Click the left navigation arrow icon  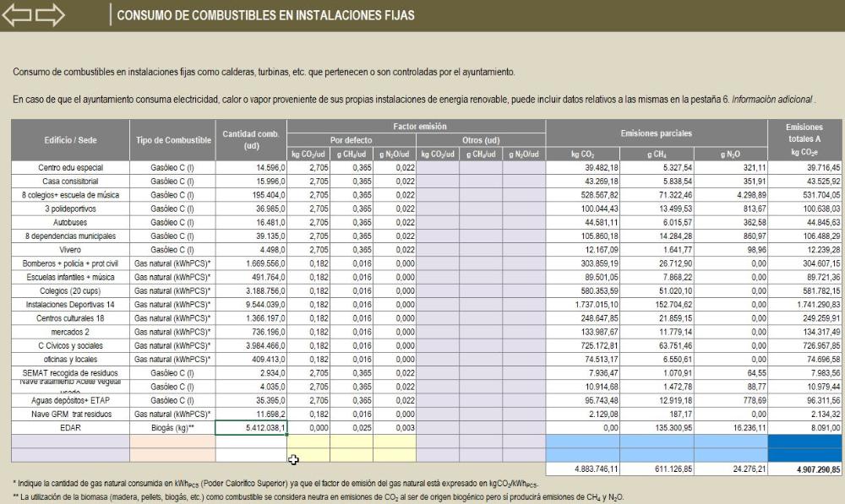18,14
